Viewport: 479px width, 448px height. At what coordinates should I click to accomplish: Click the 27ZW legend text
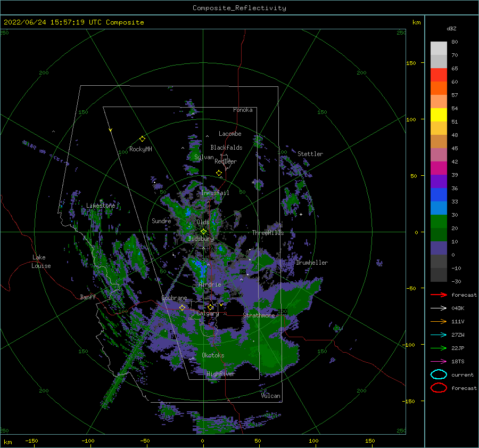458,335
